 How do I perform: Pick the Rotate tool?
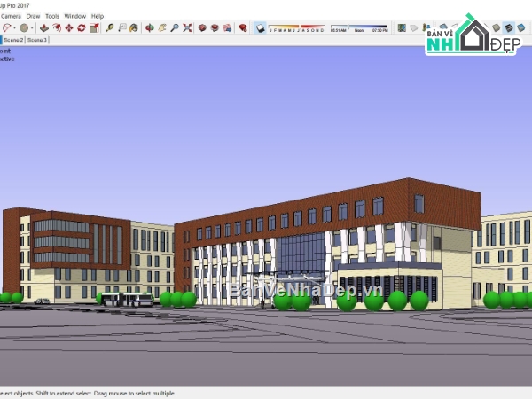(x=81, y=27)
